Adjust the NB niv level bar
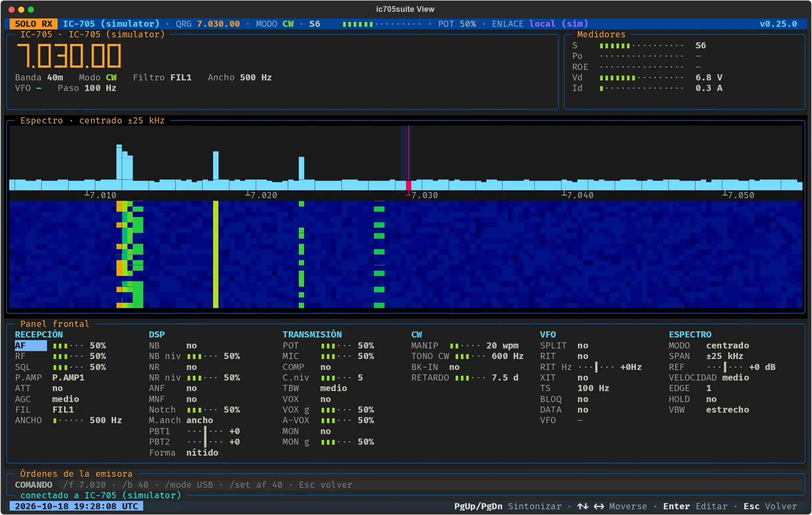 [202, 356]
